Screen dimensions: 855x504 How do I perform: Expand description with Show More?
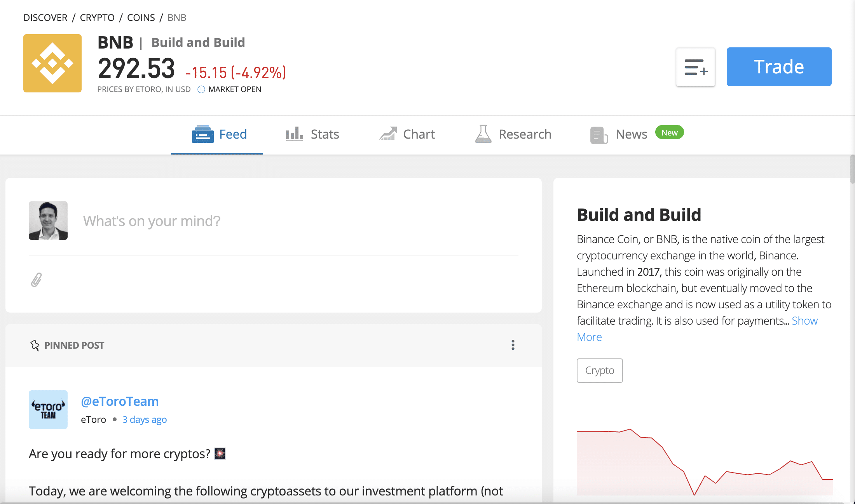coord(804,321)
